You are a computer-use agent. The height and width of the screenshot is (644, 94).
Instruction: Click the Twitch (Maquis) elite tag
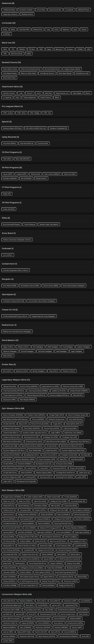(30, 224)
